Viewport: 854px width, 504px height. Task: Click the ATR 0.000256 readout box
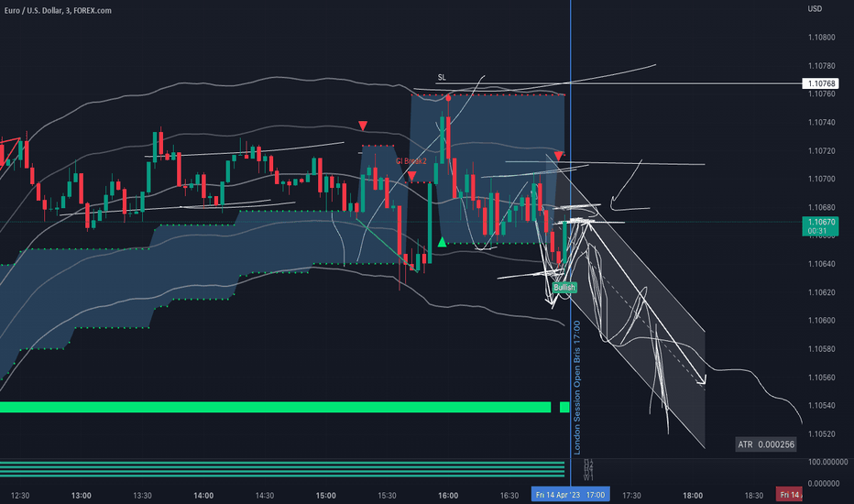(x=766, y=444)
